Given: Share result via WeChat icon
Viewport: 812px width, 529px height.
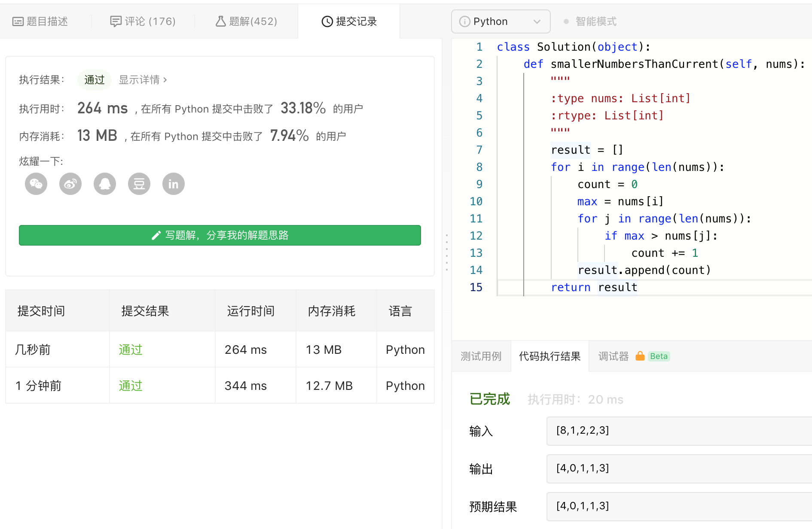Looking at the screenshot, I should [36, 184].
